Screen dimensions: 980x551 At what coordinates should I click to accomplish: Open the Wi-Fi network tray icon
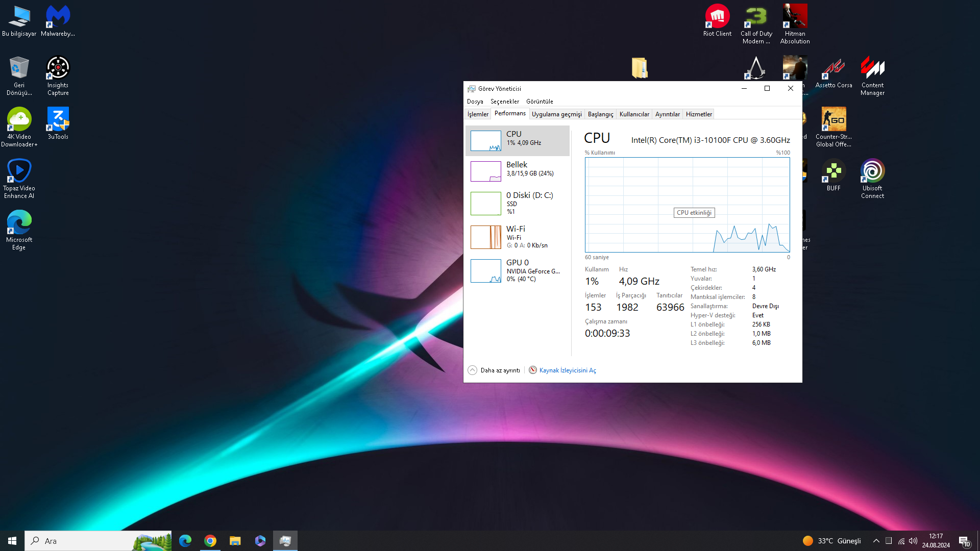(901, 541)
